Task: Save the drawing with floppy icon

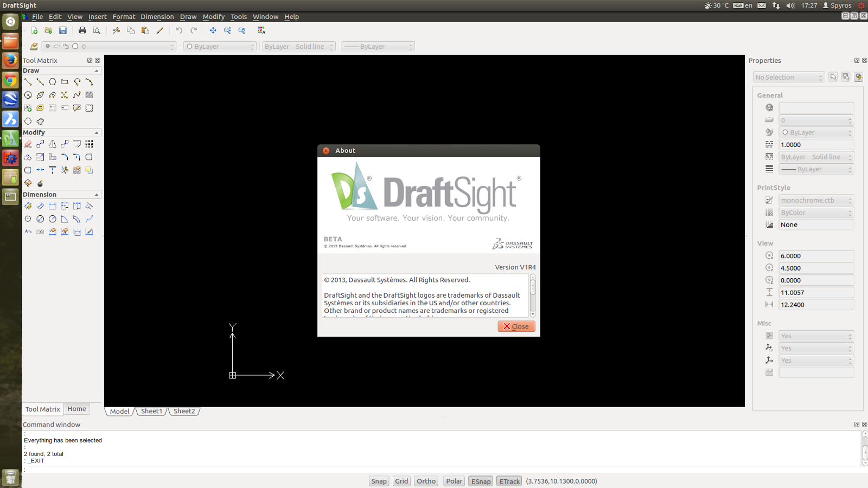Action: 63,30
